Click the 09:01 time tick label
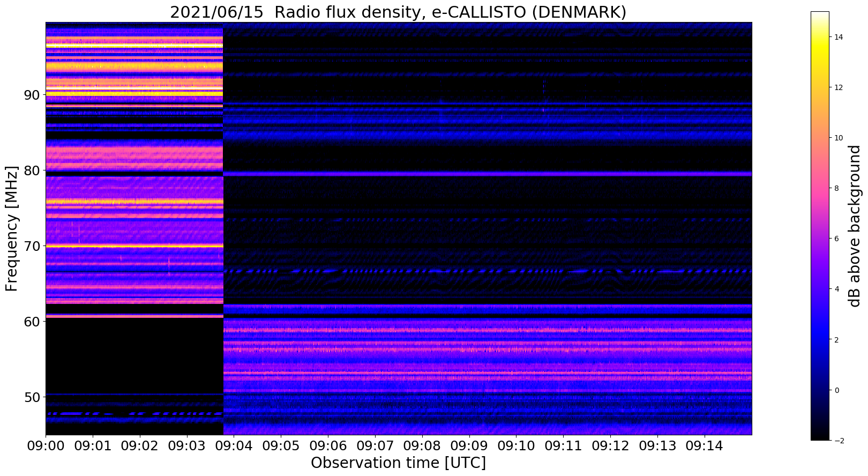The image size is (868, 476). pyautogui.click(x=93, y=445)
